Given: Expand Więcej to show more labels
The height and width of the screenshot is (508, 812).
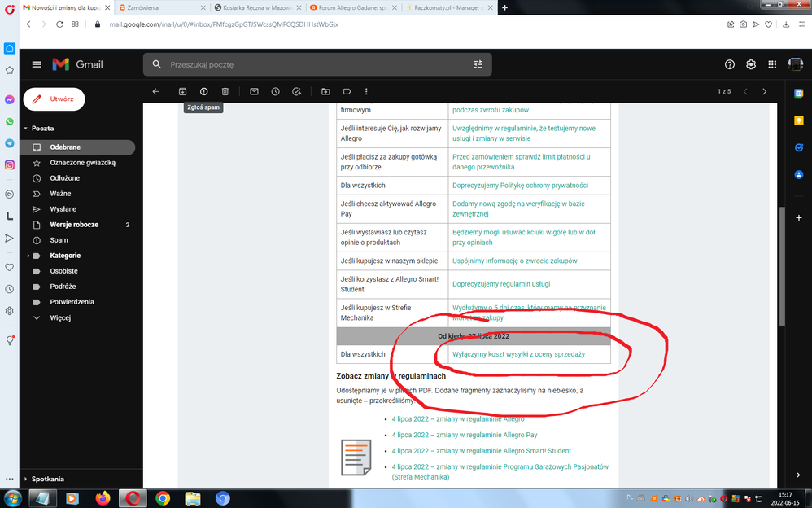Looking at the screenshot, I should tap(60, 317).
